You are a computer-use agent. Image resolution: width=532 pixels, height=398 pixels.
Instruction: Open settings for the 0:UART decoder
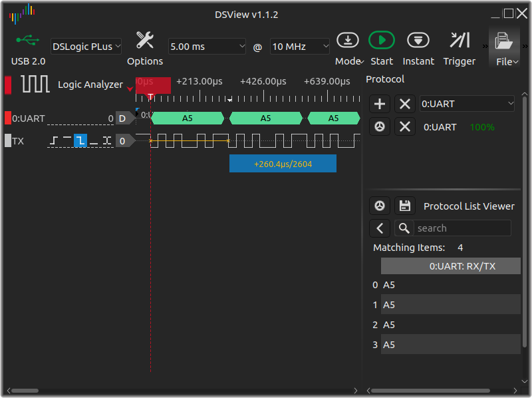(x=380, y=126)
